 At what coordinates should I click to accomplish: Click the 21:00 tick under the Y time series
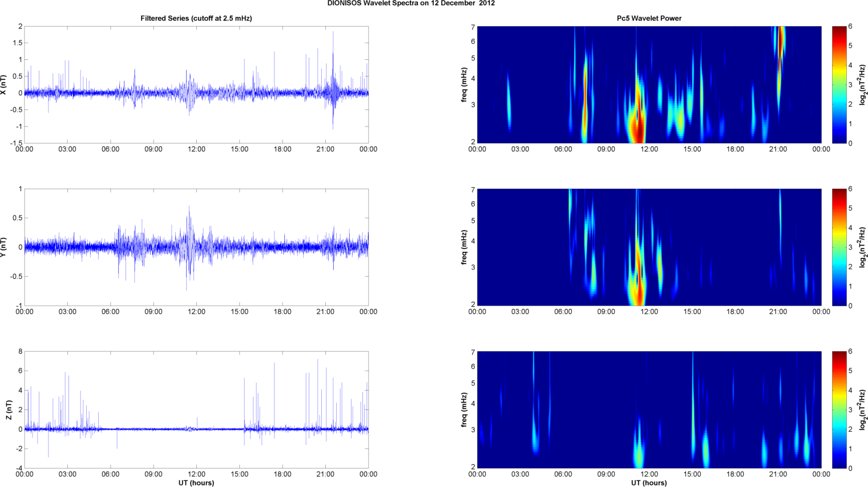325,311
